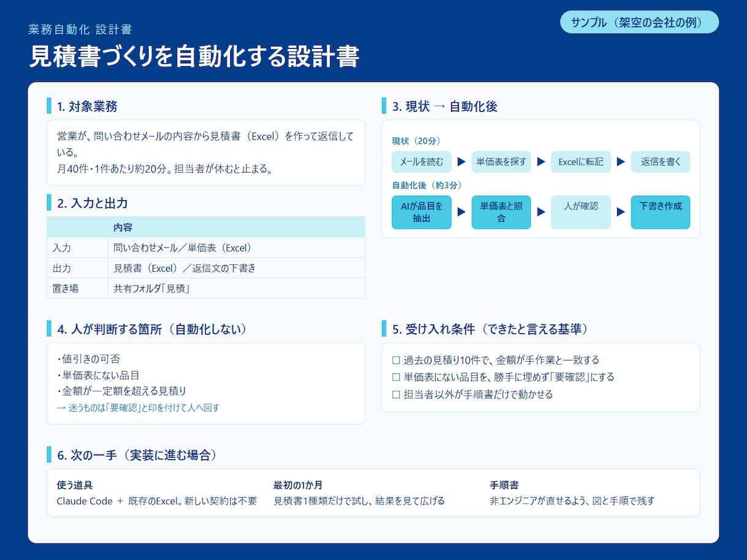The image size is (747, 560).
Task: Click the AIが品目を抽出 step box
Action: click(421, 212)
